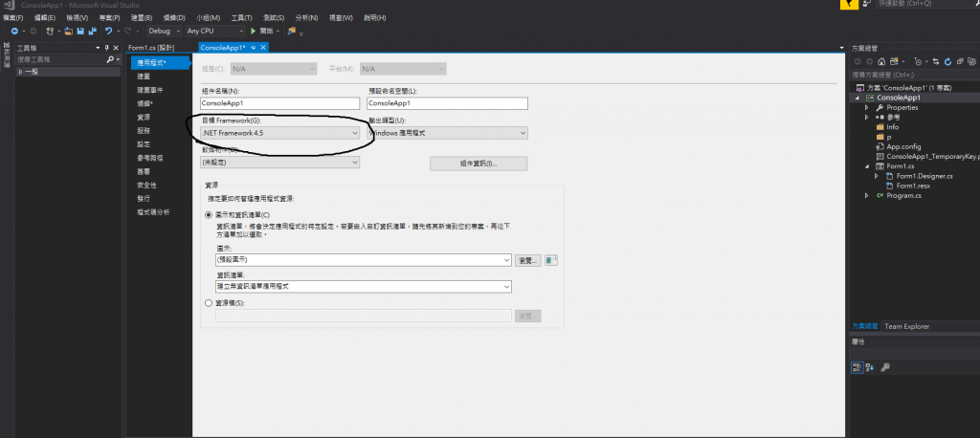
Task: Expand the Program.cs node
Action: pos(867,195)
